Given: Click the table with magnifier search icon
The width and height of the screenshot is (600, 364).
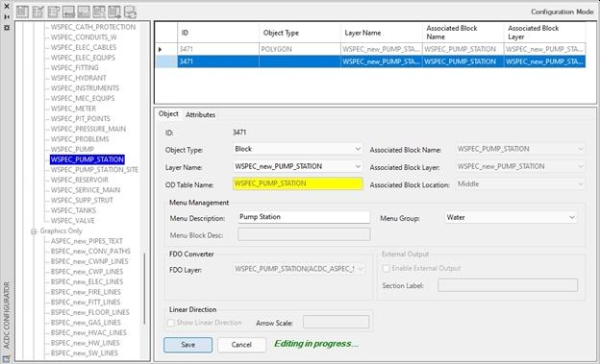Looking at the screenshot, I should point(99,12).
